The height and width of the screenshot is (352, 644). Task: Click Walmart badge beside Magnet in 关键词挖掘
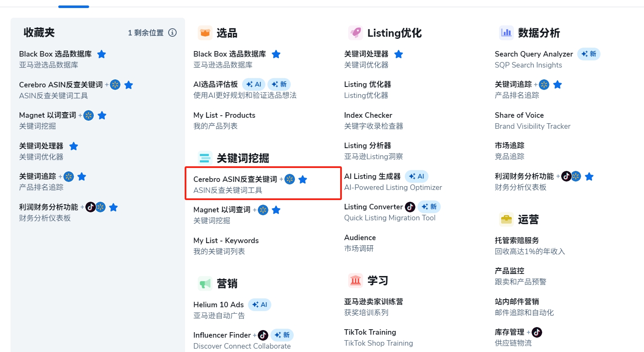263,210
